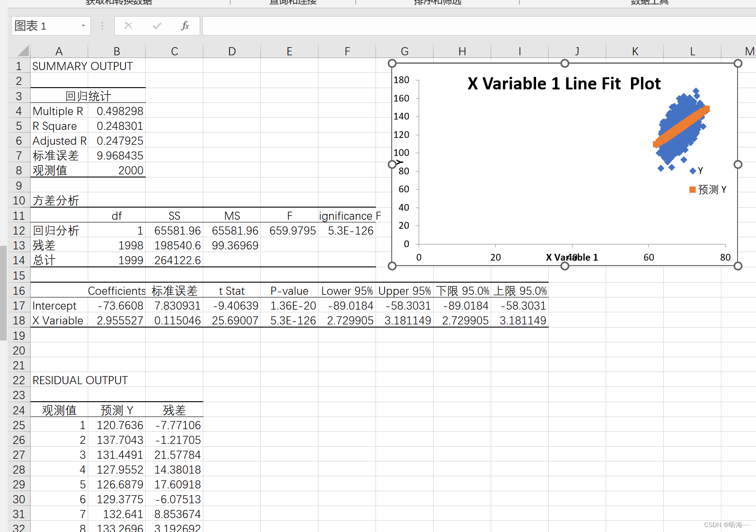Select RESIDUAL OUTPUT cell

[59, 380]
